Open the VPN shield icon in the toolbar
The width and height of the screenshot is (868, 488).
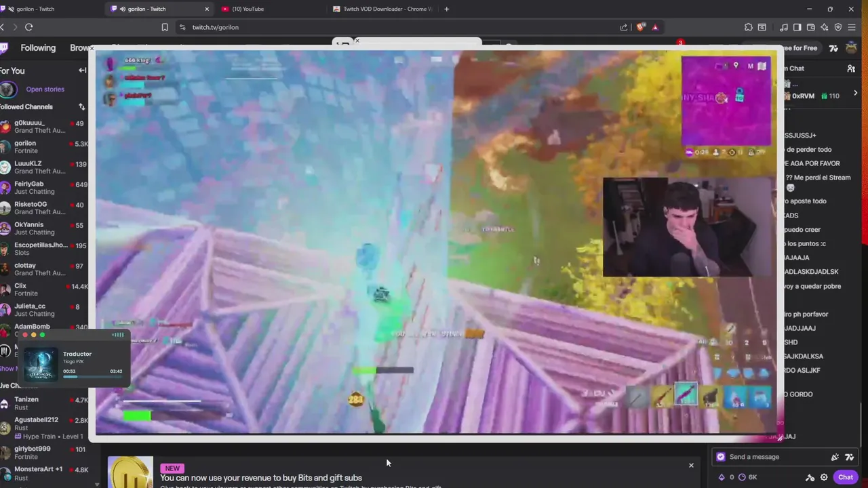838,27
